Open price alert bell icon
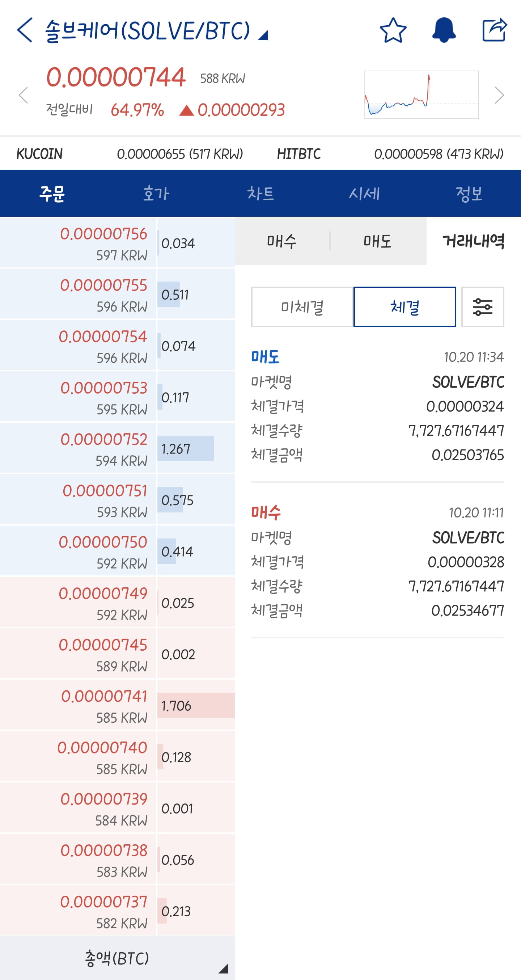The image size is (521, 980). pos(444,30)
